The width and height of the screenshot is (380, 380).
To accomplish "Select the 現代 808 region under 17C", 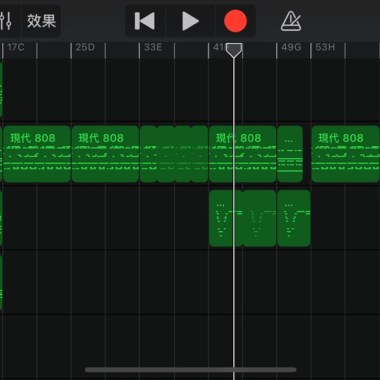I will coord(37,154).
